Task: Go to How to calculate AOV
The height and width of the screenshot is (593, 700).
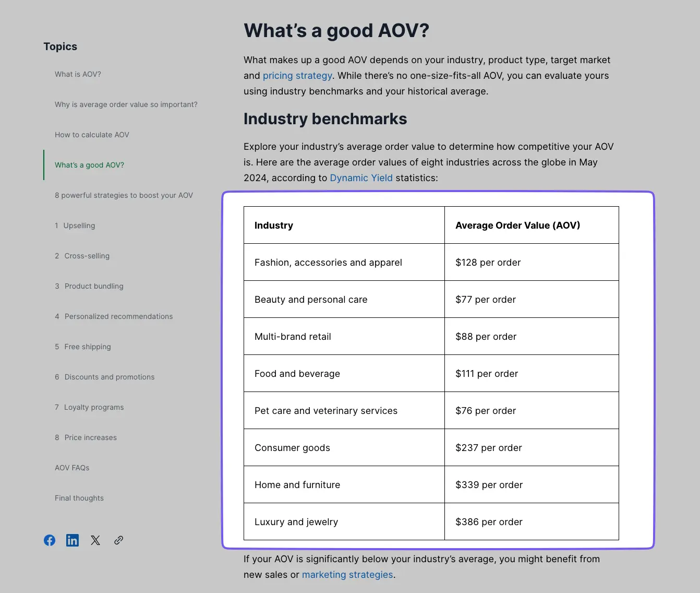Action: click(92, 135)
